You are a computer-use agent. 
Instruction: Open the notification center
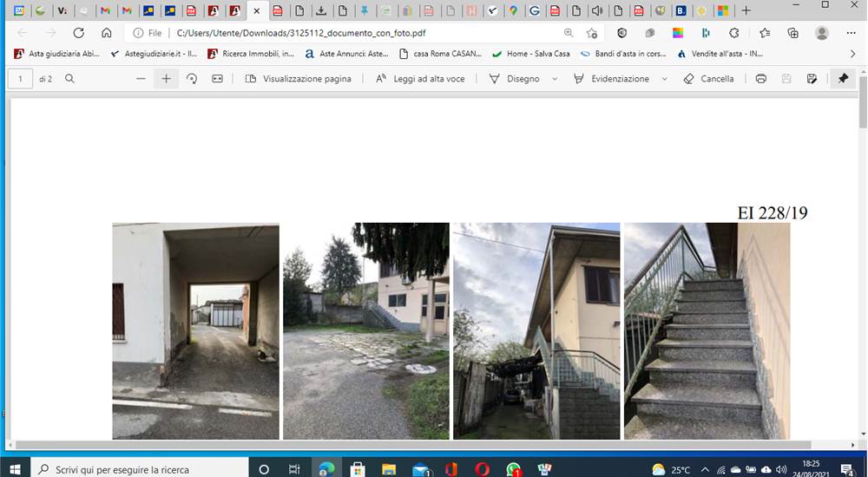point(848,470)
